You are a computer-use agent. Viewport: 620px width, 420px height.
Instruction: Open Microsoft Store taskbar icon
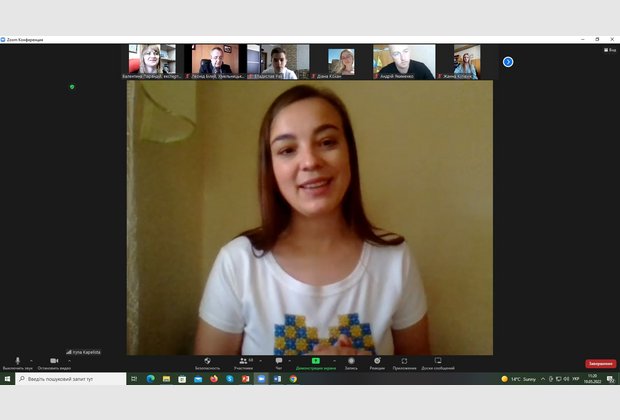[x=182, y=379]
